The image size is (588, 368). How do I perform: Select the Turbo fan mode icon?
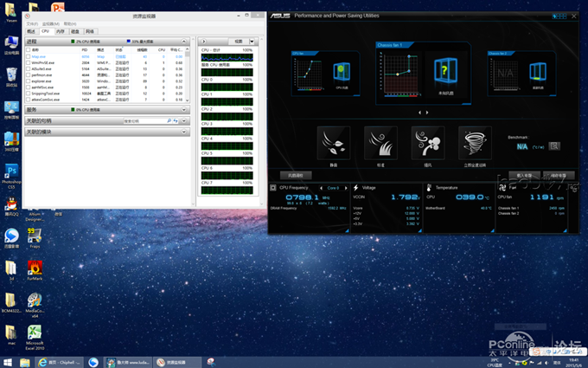427,143
